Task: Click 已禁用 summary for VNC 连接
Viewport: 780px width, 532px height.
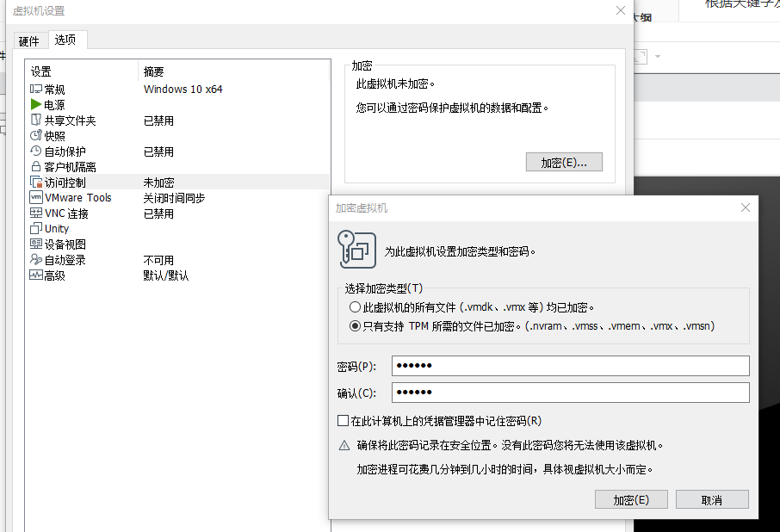Action: 158,213
